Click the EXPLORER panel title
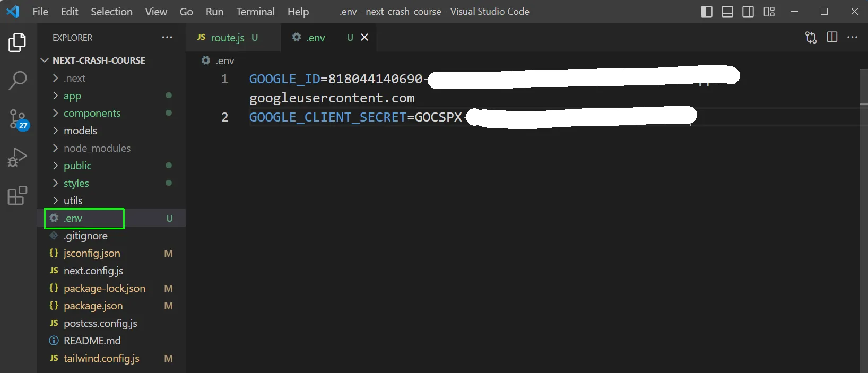 click(x=72, y=38)
